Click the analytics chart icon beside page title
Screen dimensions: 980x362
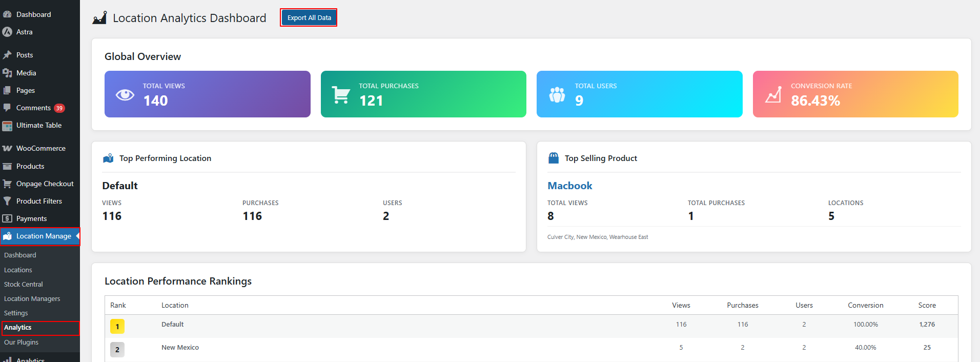(x=99, y=18)
